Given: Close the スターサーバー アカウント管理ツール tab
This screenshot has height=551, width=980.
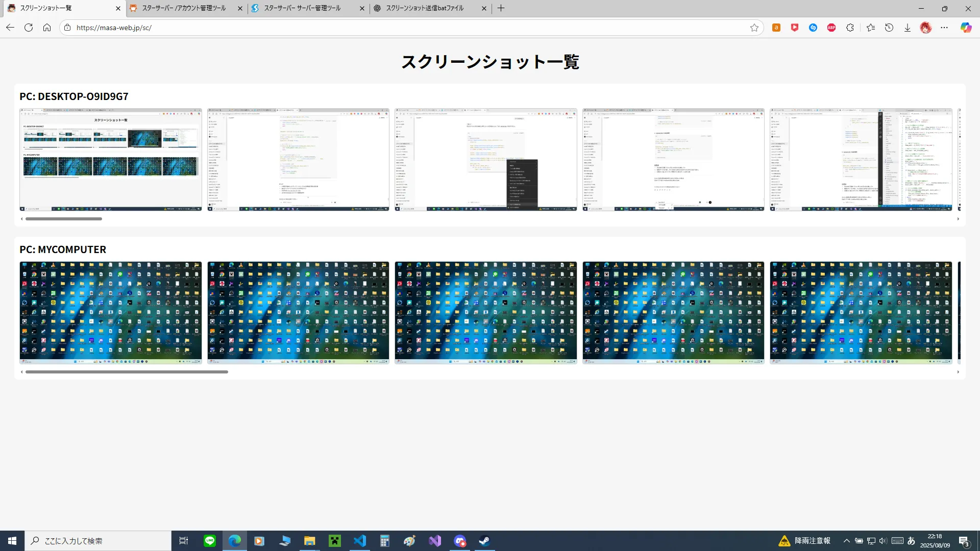Looking at the screenshot, I should pyautogui.click(x=240, y=8).
